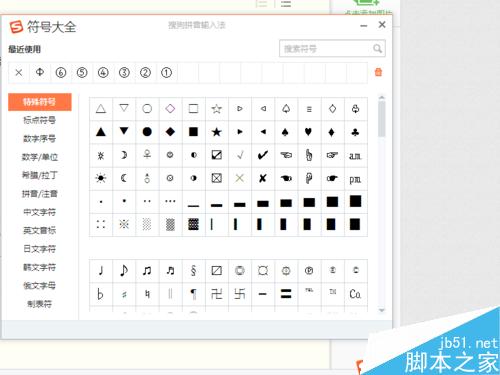Minimize the 符号大全 window
The image size is (500, 375).
[364, 25]
